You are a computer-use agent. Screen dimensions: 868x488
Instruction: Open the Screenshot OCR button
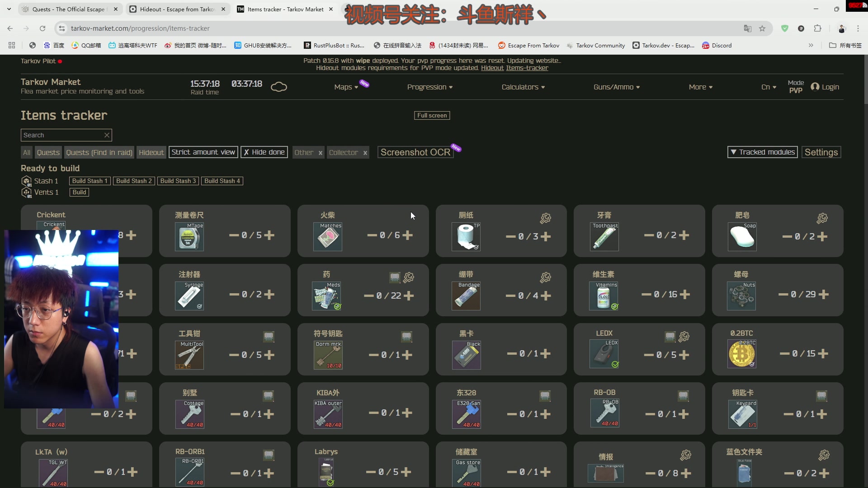click(415, 152)
